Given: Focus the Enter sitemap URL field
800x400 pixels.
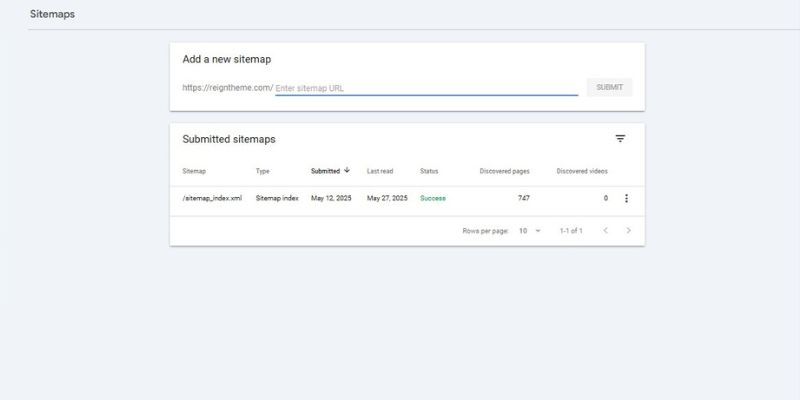Looking at the screenshot, I should click(x=426, y=88).
